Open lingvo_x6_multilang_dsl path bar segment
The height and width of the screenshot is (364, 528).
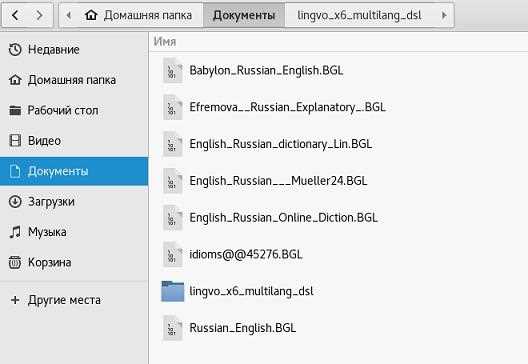[359, 15]
